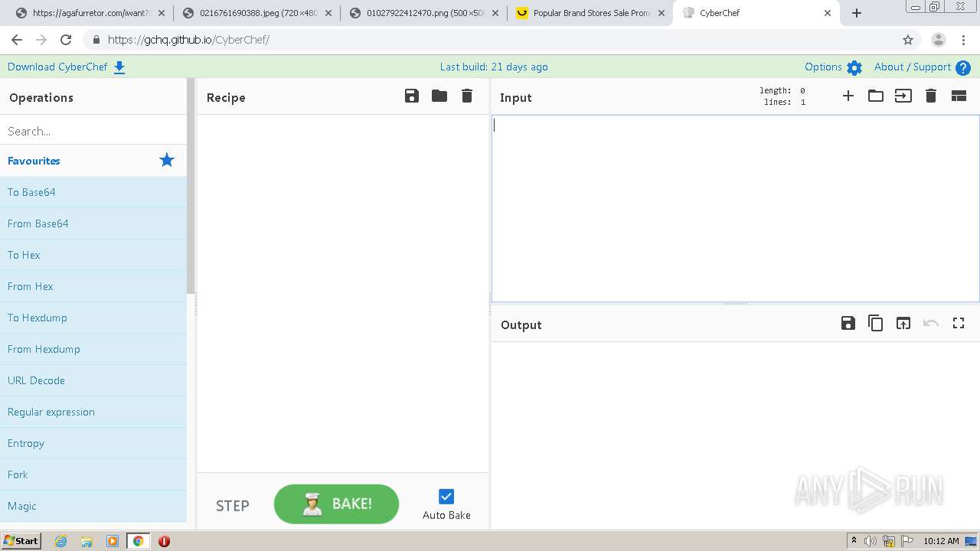This screenshot has height=551, width=980.
Task: Click inside the Input text area
Action: point(735,208)
